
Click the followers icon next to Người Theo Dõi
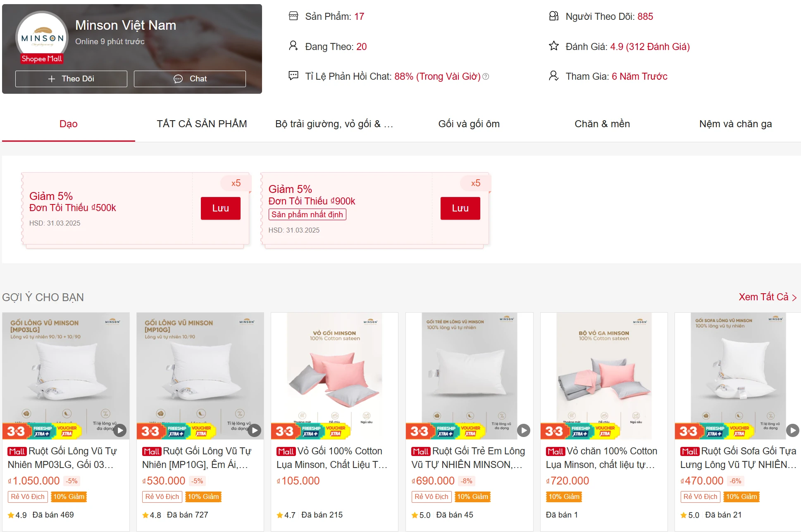click(554, 16)
